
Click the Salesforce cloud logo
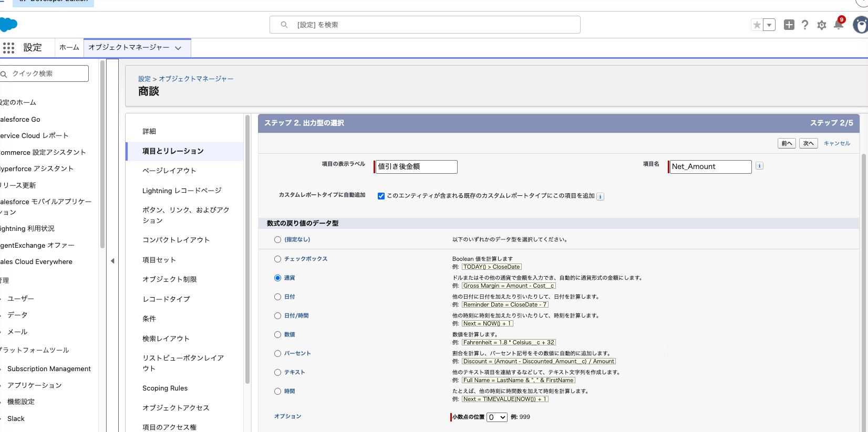point(8,24)
